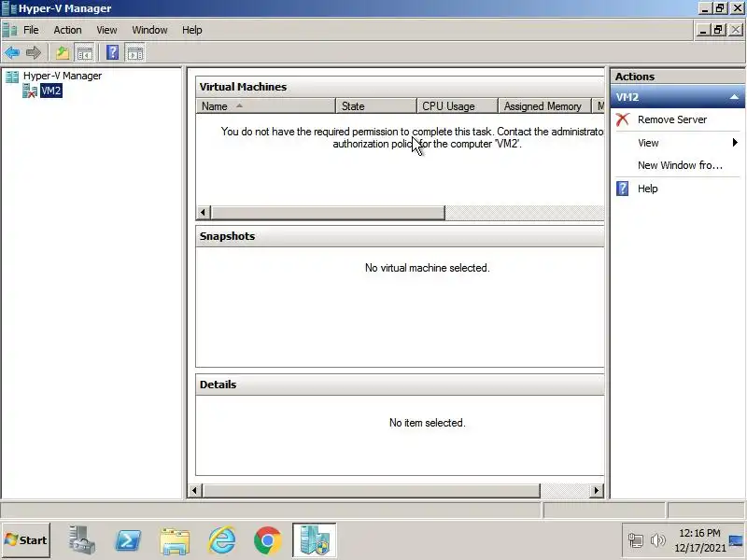Open the Start menu
The image size is (747, 560).
[x=26, y=540]
